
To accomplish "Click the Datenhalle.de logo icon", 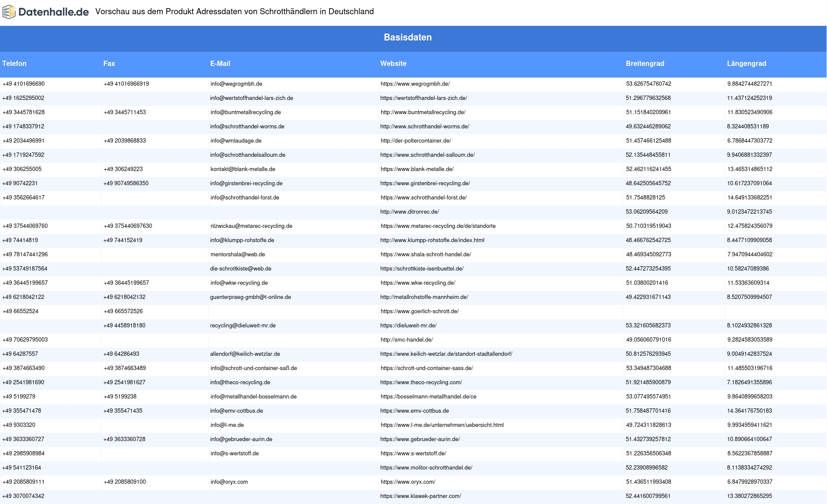I will (x=9, y=12).
